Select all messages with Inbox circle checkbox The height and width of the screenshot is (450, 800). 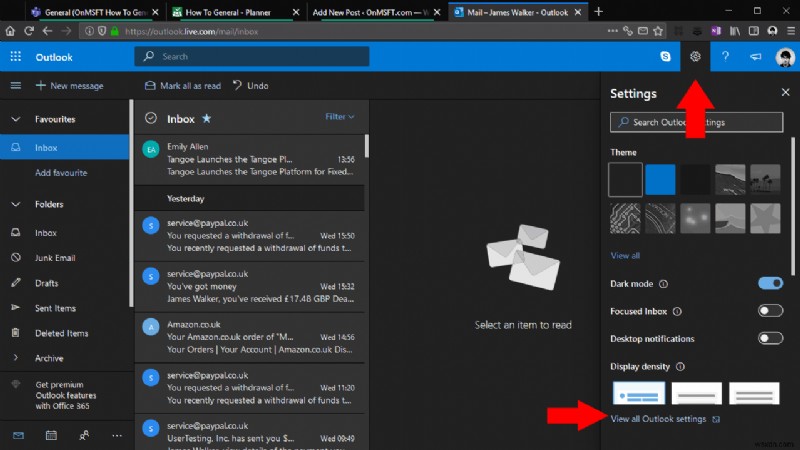151,118
